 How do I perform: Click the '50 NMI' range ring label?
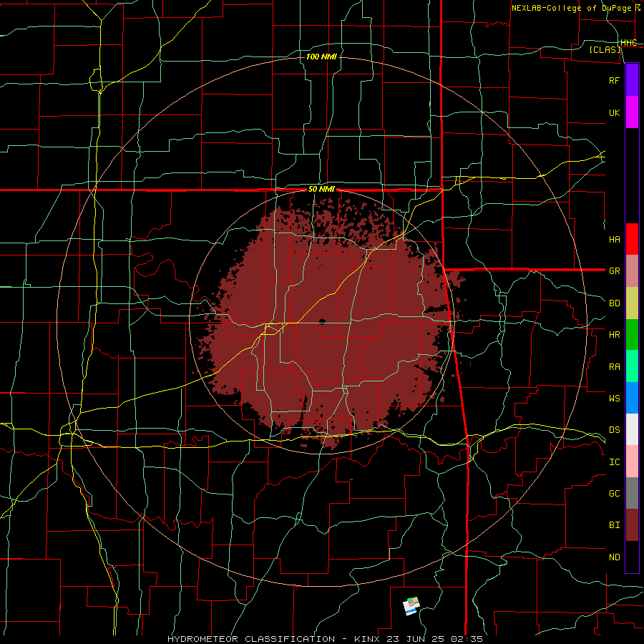coord(321,190)
